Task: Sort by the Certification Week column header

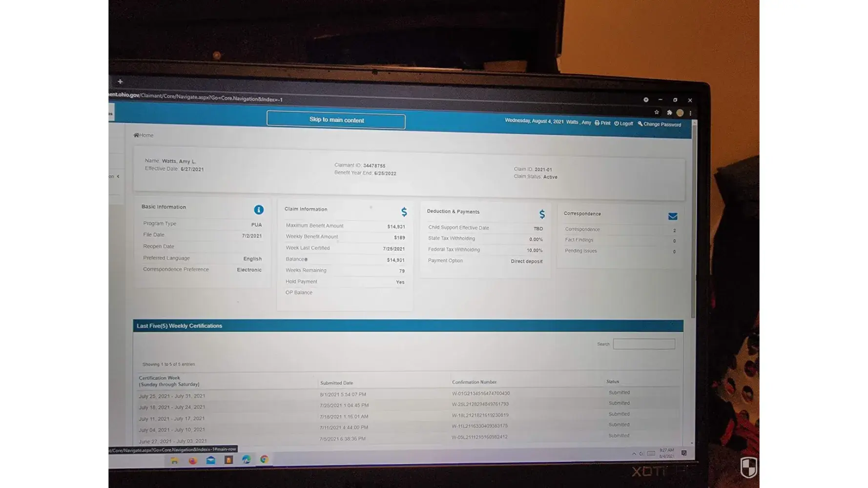Action: (x=169, y=381)
